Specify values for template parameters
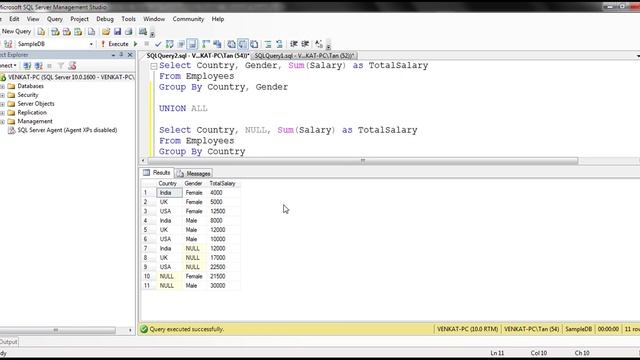 319,44
